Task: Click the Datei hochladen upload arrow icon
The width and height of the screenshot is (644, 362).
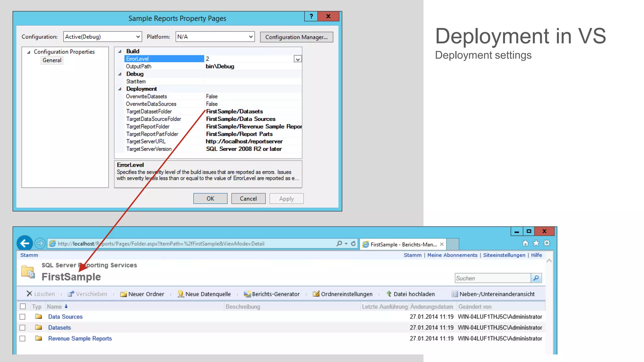Action: [389, 294]
